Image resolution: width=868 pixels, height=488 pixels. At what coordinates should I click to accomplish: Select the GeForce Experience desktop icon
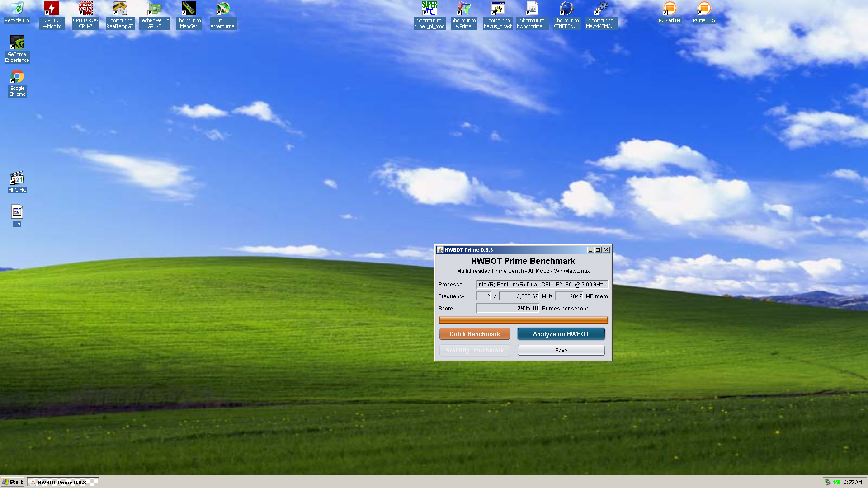click(x=17, y=49)
